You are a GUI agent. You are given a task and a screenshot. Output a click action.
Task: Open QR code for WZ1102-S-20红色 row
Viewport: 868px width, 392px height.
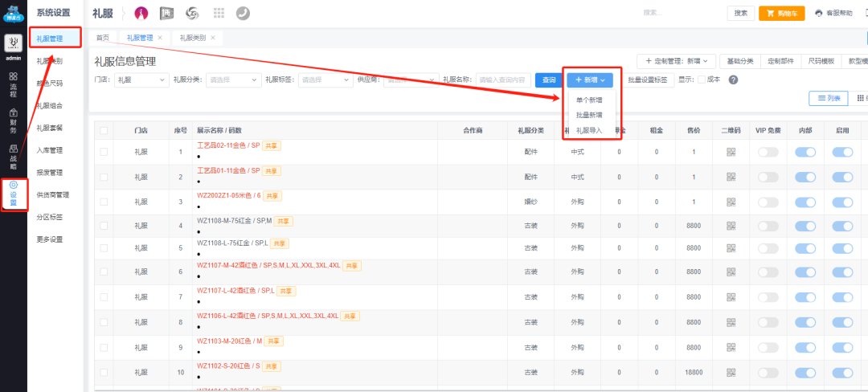pyautogui.click(x=731, y=373)
